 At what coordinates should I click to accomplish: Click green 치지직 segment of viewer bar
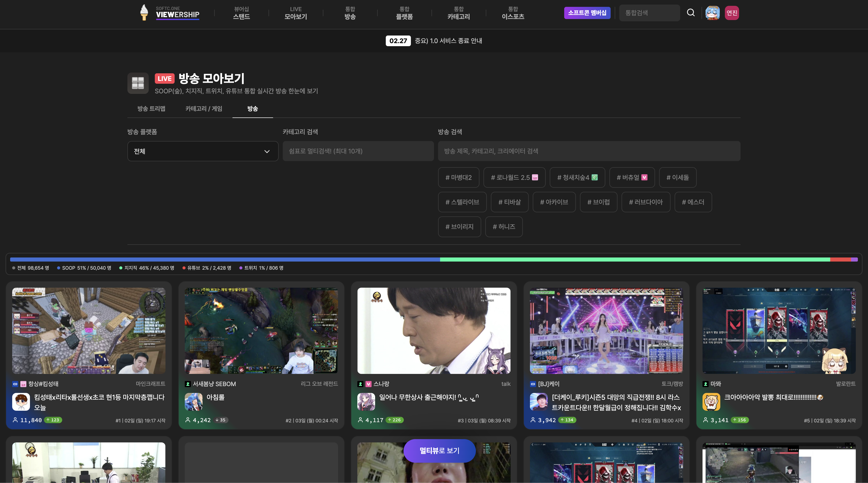635,259
